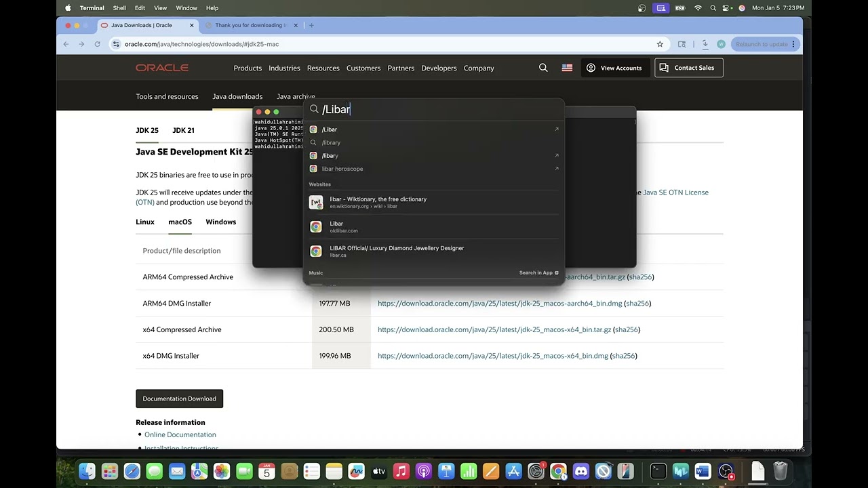Open Chrome three-dot menu

(793, 44)
